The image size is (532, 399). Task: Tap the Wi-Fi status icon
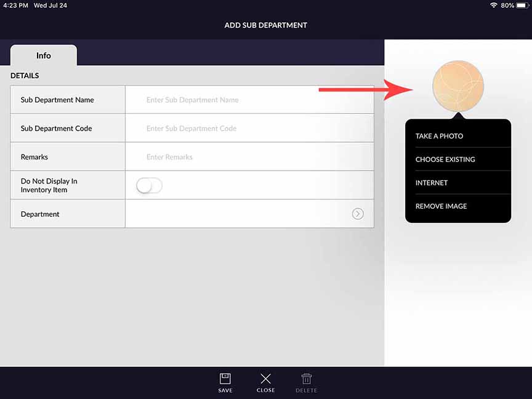pyautogui.click(x=493, y=6)
